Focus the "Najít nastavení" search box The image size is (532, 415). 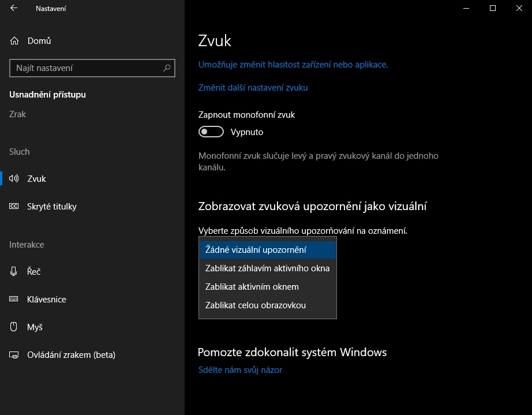87,68
